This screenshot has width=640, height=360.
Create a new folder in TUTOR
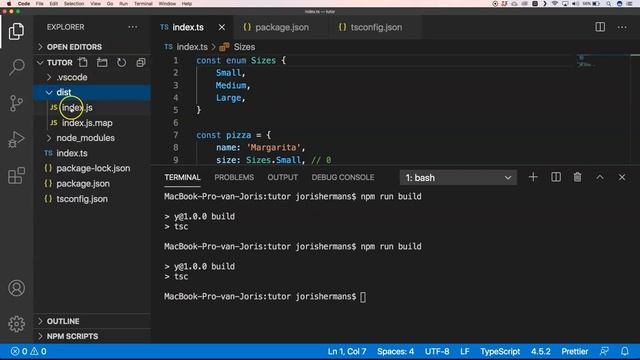point(102,62)
